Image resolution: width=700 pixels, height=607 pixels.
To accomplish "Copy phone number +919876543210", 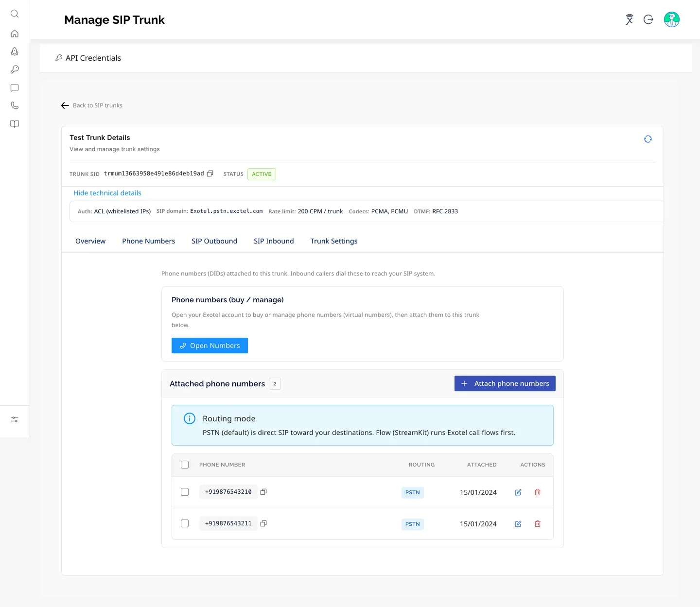I will [x=263, y=492].
